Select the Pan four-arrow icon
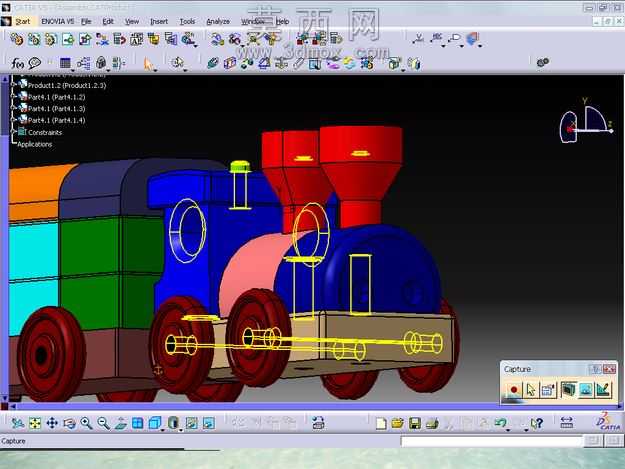The image size is (625, 469). [52, 423]
